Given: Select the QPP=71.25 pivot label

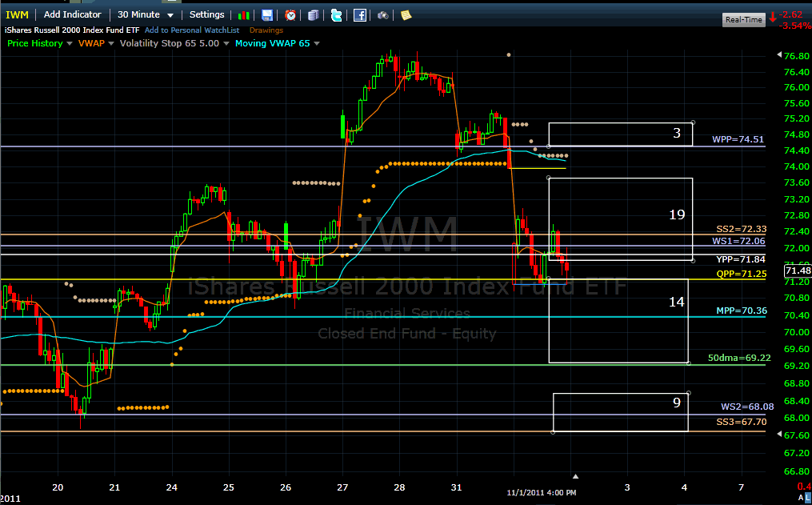Looking at the screenshot, I should point(742,274).
